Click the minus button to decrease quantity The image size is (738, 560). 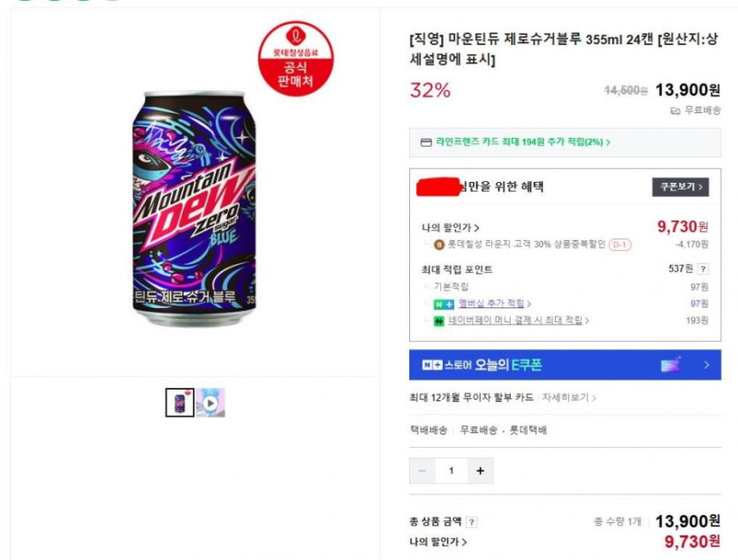click(x=422, y=471)
